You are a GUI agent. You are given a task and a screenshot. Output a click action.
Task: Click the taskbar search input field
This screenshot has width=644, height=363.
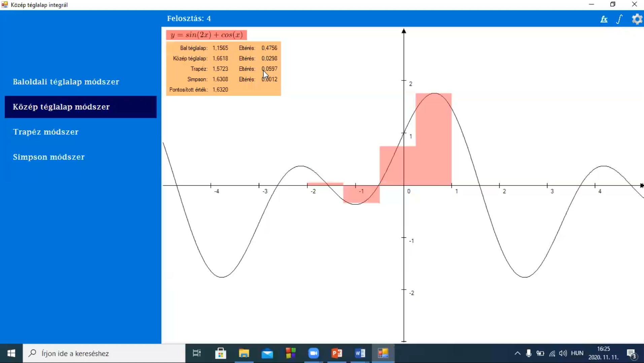point(104,353)
